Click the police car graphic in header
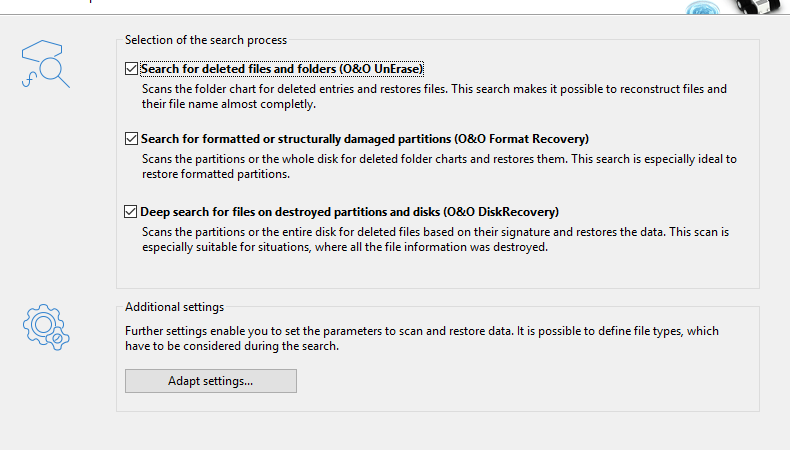Image resolution: width=790 pixels, height=450 pixels. [758, 7]
